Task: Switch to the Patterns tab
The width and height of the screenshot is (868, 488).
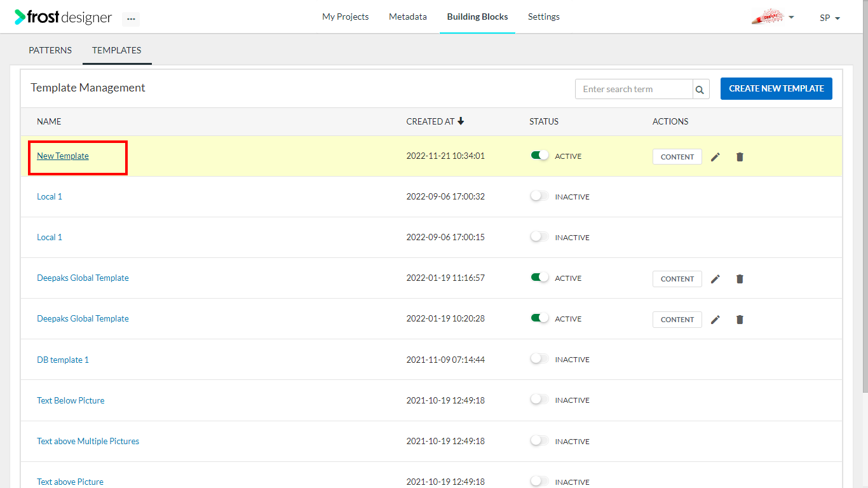Action: tap(50, 50)
